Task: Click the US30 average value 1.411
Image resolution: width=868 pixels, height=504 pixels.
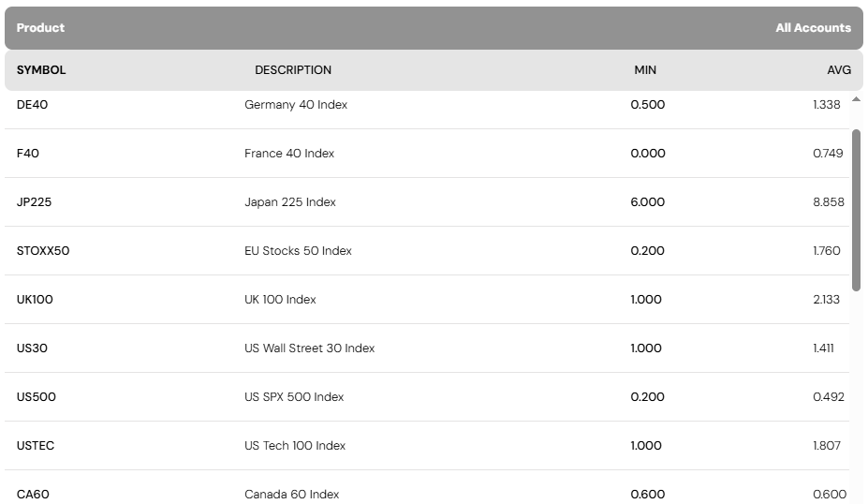Action: click(823, 348)
